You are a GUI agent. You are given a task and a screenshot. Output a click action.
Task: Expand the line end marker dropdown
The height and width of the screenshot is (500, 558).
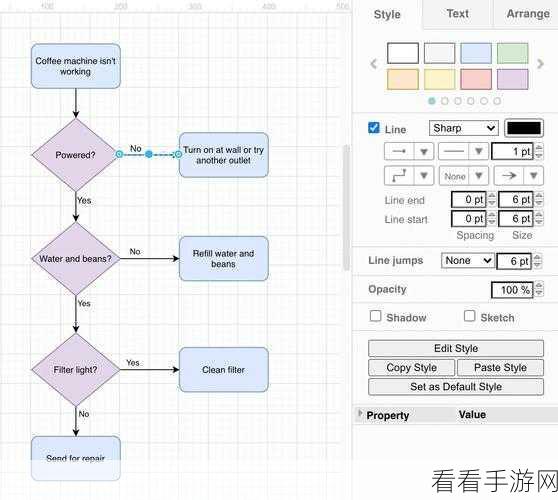click(x=533, y=175)
